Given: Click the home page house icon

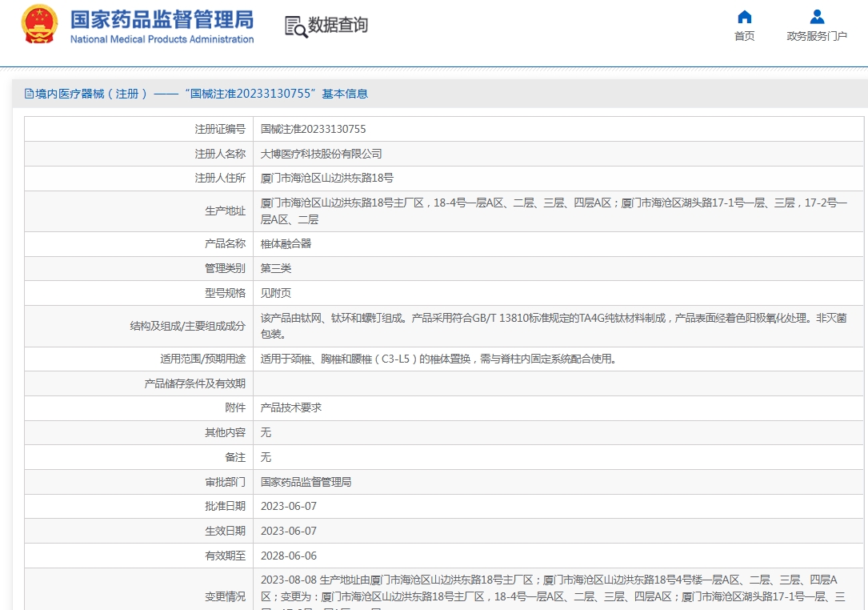Looking at the screenshot, I should 745,17.
